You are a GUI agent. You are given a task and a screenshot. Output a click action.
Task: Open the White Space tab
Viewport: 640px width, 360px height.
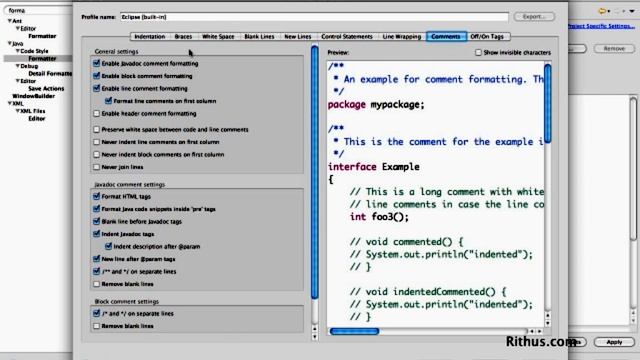point(218,36)
